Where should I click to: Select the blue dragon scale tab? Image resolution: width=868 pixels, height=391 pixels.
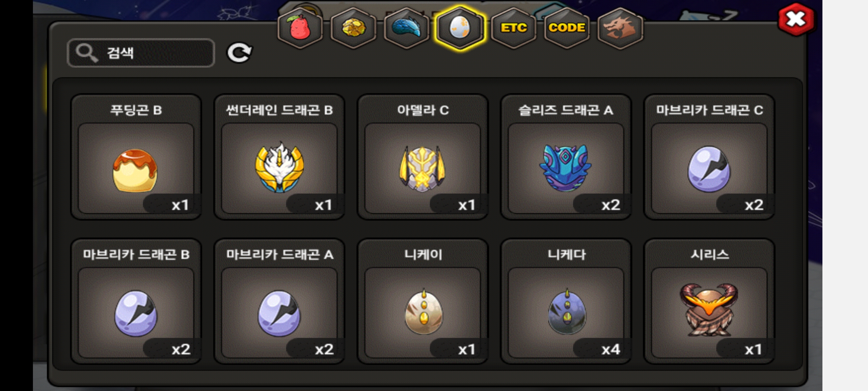click(x=407, y=28)
